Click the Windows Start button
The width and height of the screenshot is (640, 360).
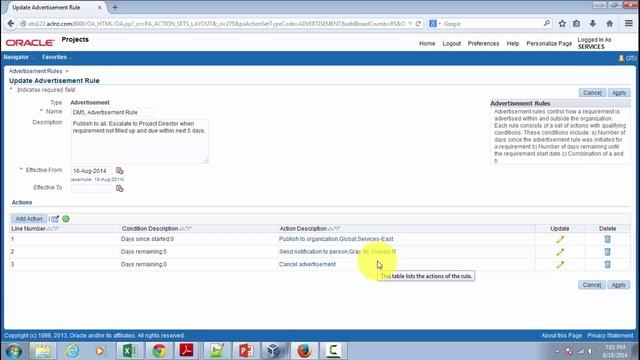pos(13,351)
